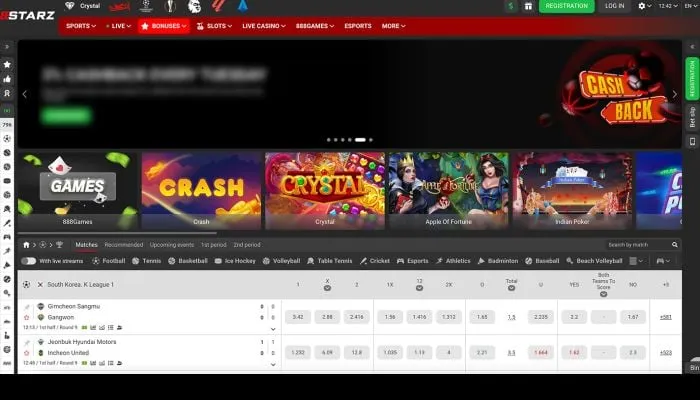700x400 pixels.
Task: Switch to 2nd period tab
Action: click(x=247, y=245)
